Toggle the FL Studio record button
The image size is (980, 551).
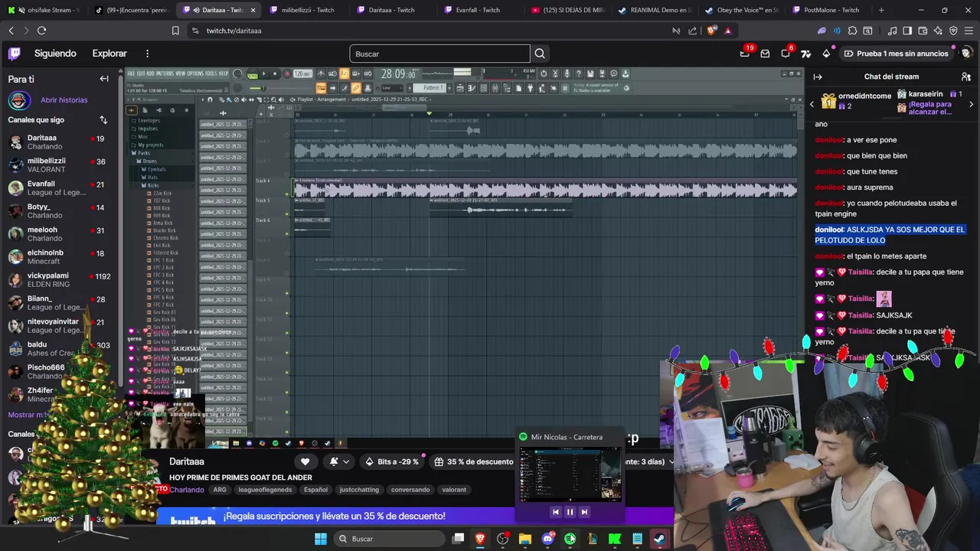coord(288,73)
